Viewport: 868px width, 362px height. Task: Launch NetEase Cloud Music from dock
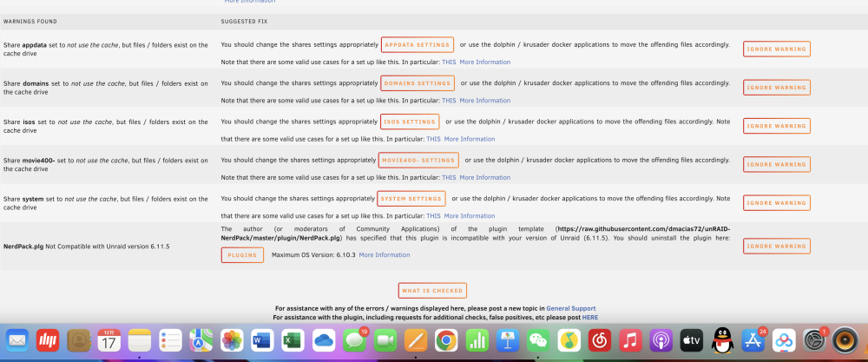pos(600,340)
